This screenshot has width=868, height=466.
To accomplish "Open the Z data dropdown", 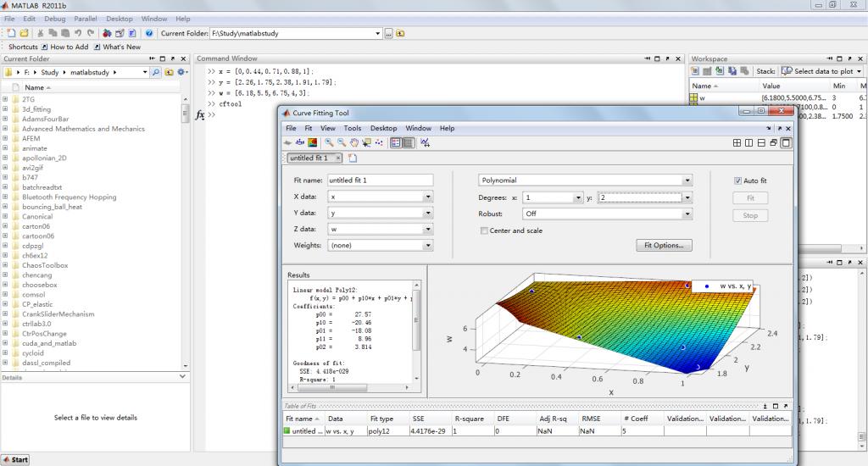I will pos(428,229).
